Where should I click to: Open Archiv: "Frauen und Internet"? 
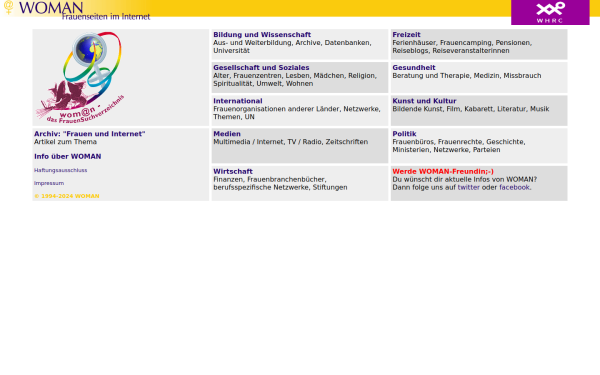90,134
